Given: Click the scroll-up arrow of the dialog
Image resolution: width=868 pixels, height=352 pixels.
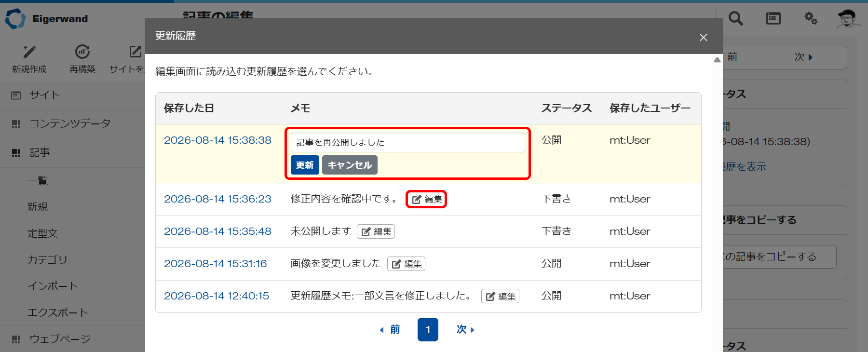Looking at the screenshot, I should 717,60.
